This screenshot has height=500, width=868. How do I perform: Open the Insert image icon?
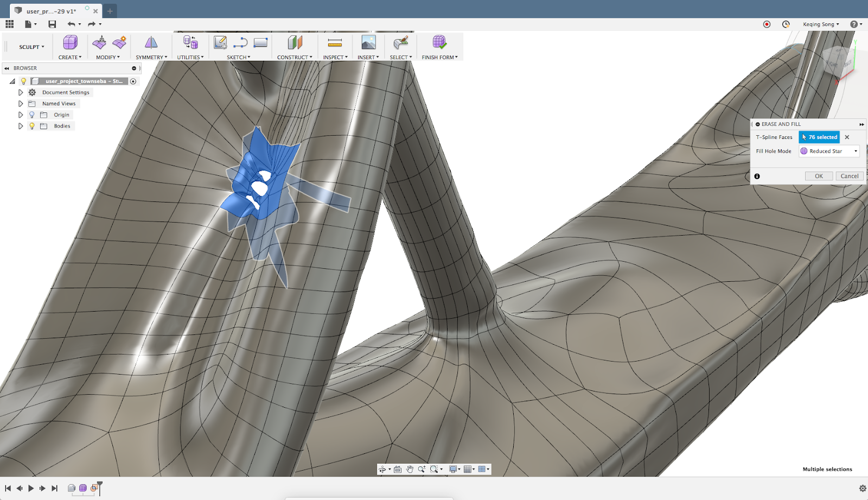point(368,42)
